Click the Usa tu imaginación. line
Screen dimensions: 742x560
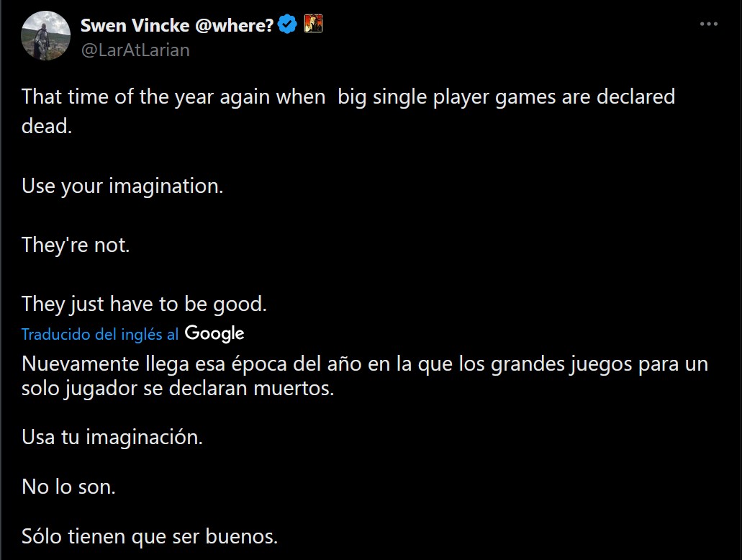[112, 437]
